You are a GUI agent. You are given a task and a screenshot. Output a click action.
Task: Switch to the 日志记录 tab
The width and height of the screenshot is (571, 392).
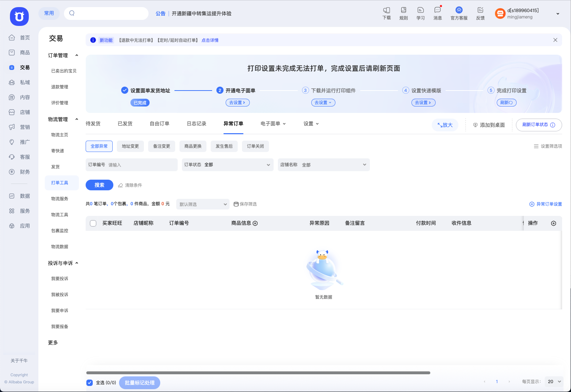point(196,124)
